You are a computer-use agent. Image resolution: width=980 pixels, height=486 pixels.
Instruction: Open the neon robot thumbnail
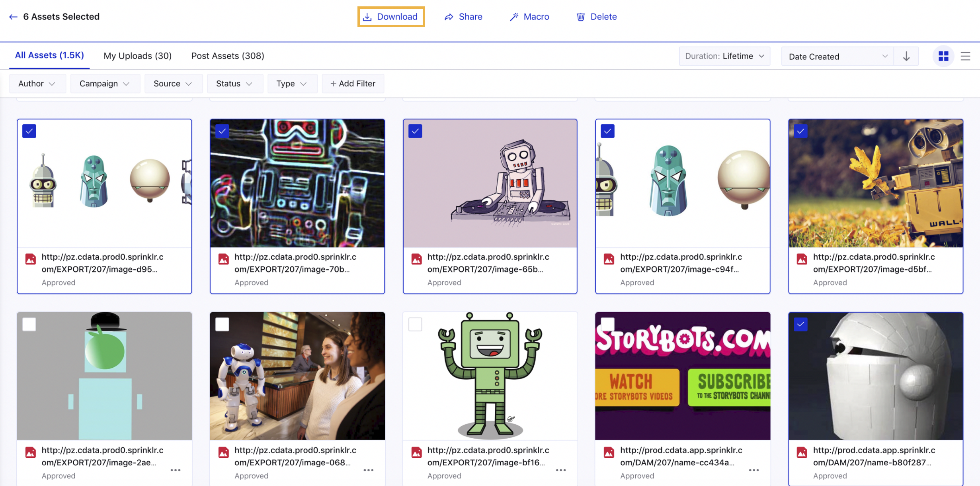pyautogui.click(x=297, y=183)
